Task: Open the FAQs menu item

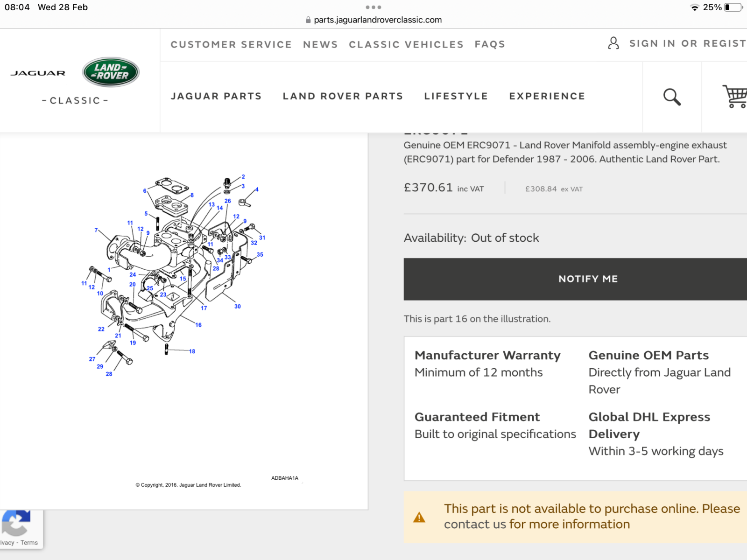Action: pos(490,44)
